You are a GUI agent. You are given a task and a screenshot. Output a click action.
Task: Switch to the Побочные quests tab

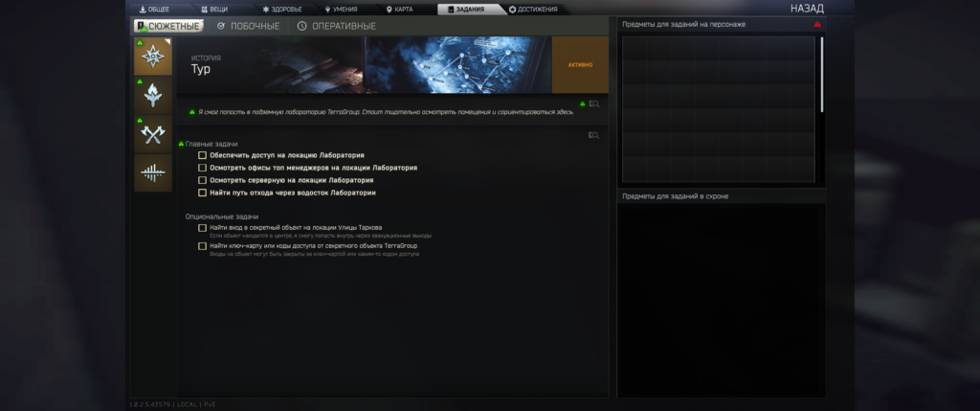coord(248,26)
